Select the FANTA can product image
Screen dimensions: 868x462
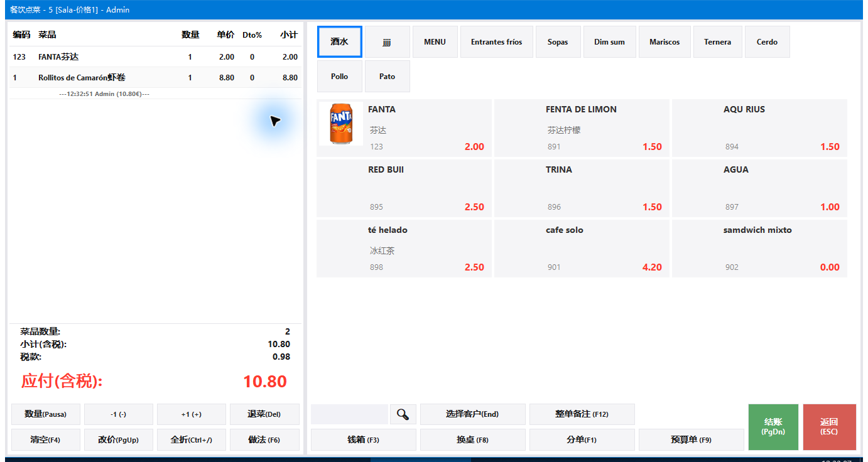pyautogui.click(x=341, y=124)
